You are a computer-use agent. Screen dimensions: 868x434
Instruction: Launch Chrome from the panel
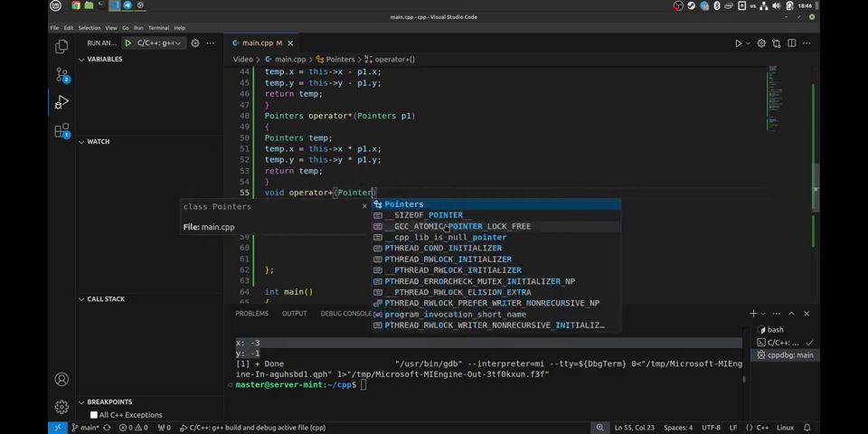76,5
